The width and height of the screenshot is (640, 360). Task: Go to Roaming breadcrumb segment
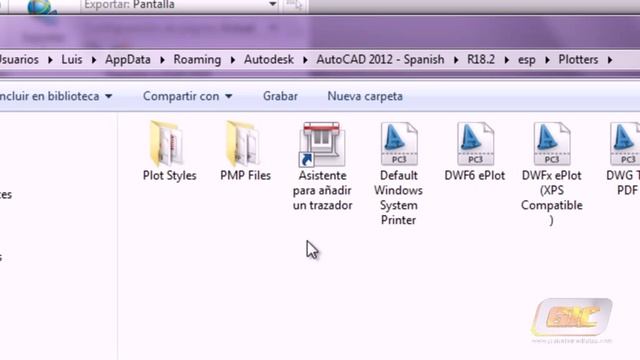coord(197,60)
